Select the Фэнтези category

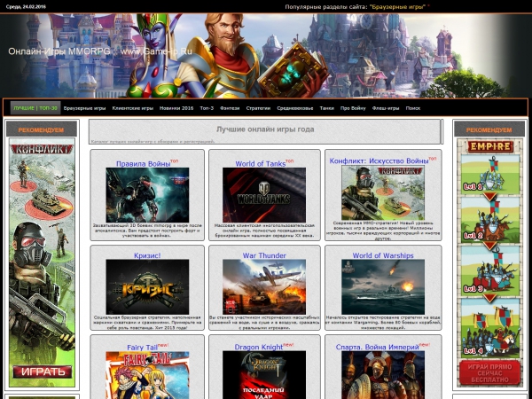coord(230,108)
